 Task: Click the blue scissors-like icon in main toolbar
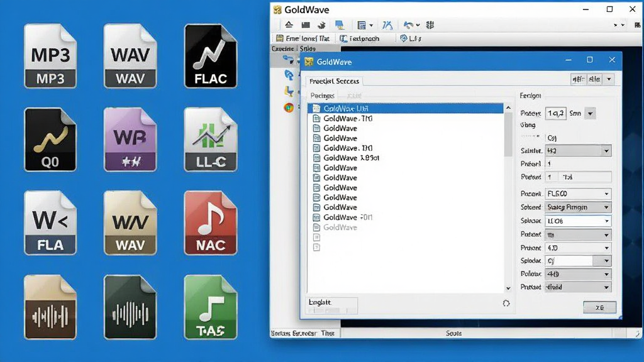coord(387,25)
